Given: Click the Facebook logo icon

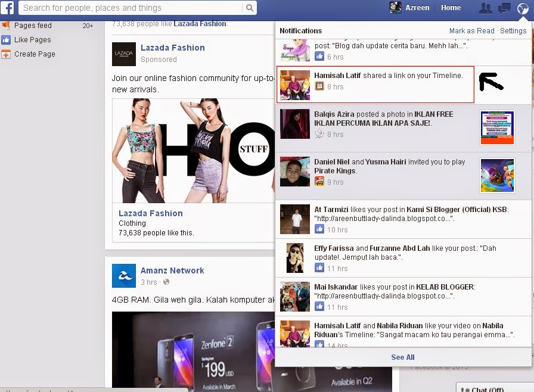Looking at the screenshot, I should [7, 7].
